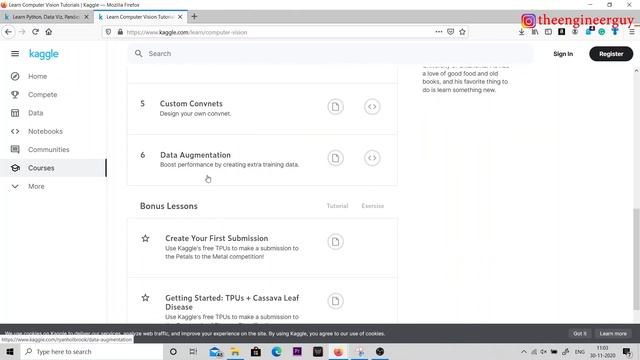640x360 pixels.
Task: Open Microsoft Edge from taskbar
Action: (276, 351)
